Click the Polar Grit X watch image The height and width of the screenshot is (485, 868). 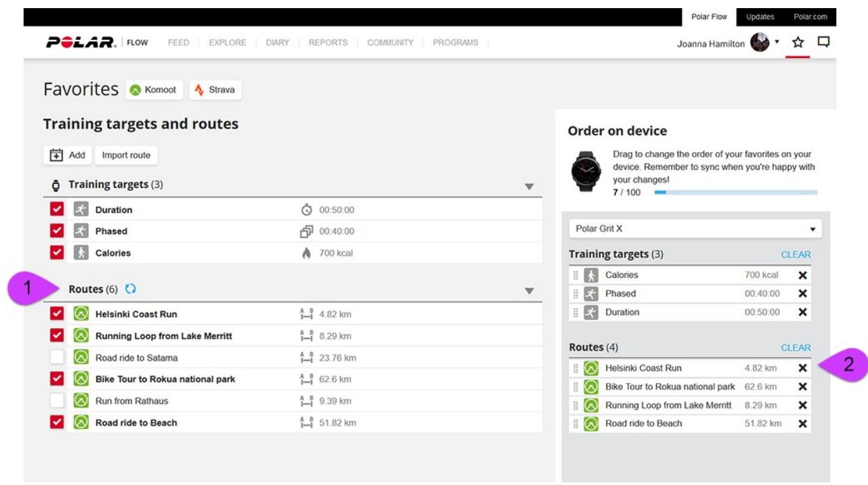click(x=586, y=172)
